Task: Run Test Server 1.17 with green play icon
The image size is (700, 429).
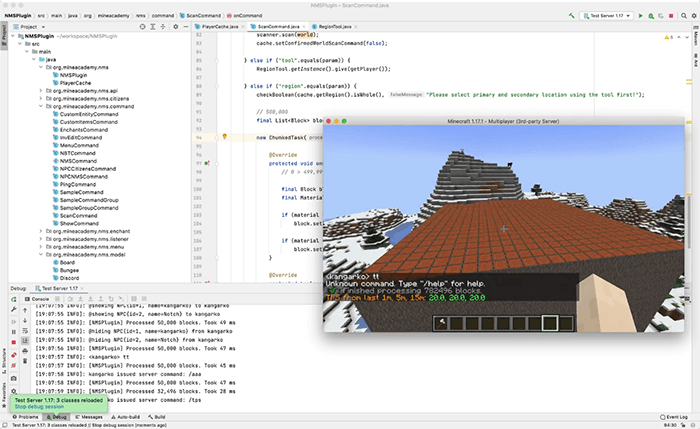Action: (x=641, y=16)
